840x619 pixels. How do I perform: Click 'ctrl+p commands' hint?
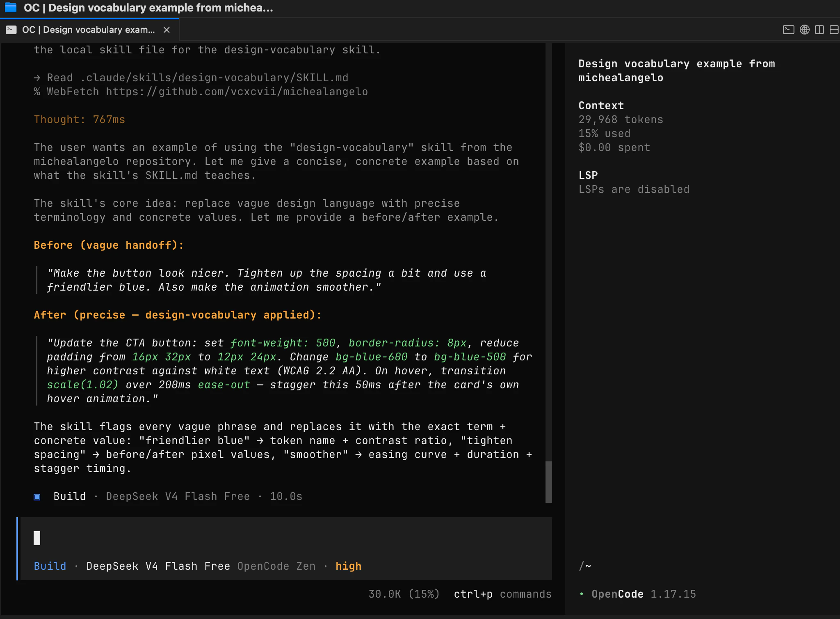point(502,594)
